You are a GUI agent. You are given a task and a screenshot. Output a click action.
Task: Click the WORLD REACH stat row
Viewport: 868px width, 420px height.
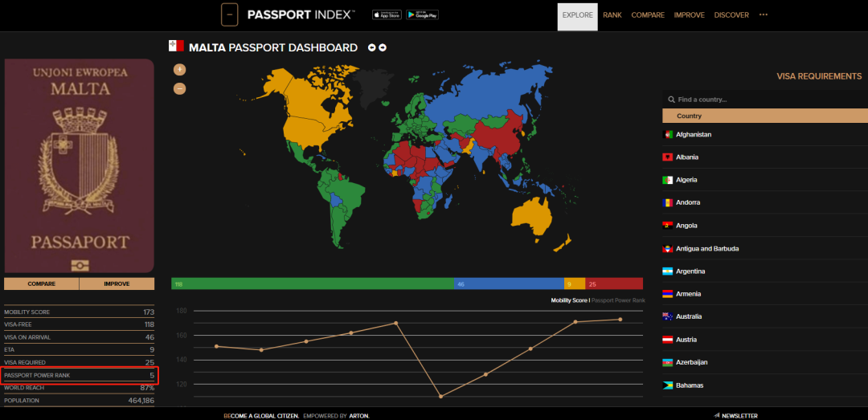(79, 388)
